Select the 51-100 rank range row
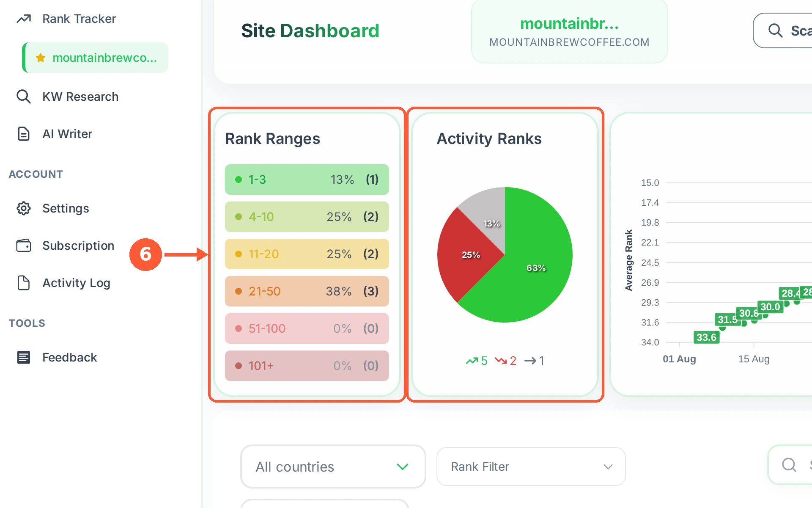The image size is (812, 508). click(307, 329)
